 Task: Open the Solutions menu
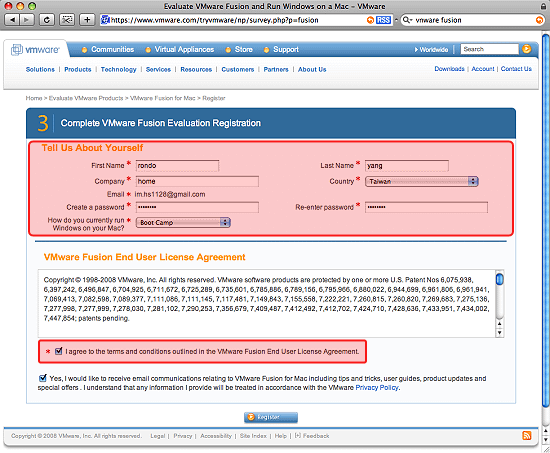40,69
